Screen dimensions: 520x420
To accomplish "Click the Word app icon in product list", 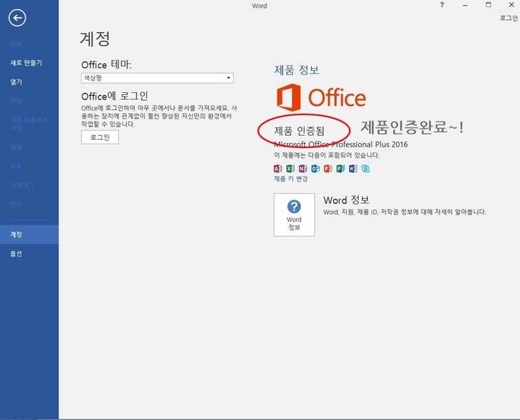I will pyautogui.click(x=353, y=168).
